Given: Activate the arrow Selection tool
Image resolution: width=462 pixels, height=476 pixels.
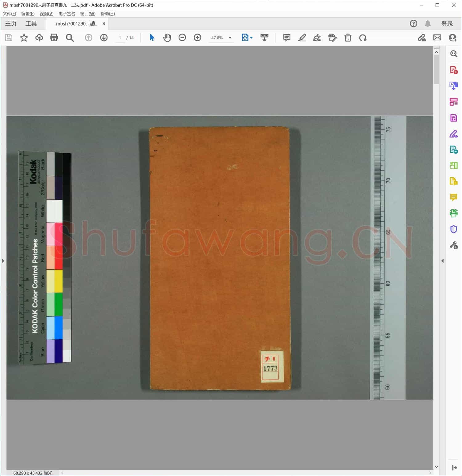Looking at the screenshot, I should (152, 38).
